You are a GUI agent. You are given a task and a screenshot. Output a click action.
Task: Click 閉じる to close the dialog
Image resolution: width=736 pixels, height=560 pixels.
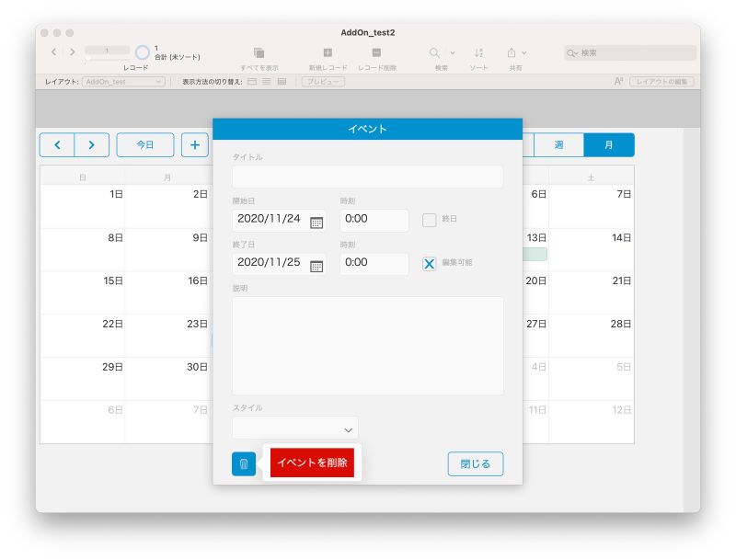coord(476,463)
